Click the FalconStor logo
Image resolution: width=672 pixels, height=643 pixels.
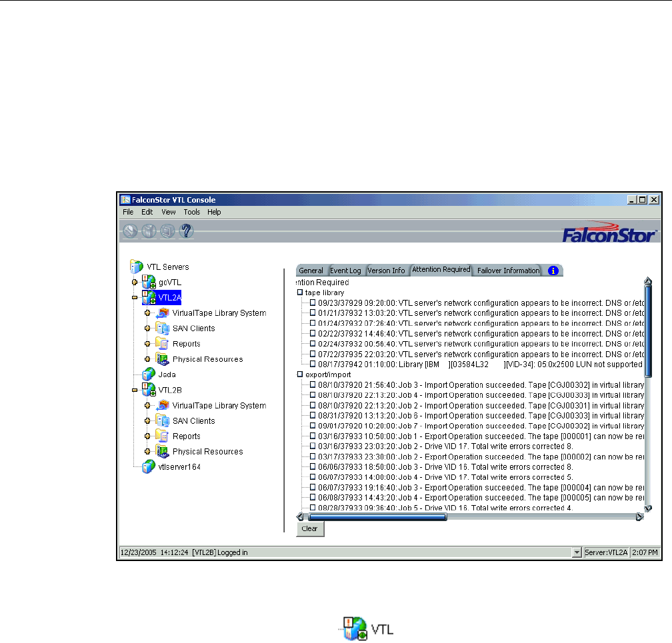click(609, 233)
